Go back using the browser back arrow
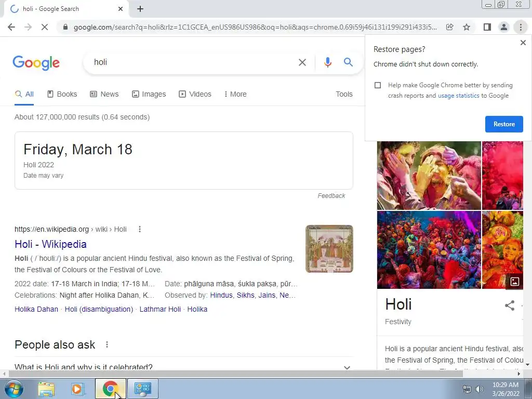 (x=11, y=27)
